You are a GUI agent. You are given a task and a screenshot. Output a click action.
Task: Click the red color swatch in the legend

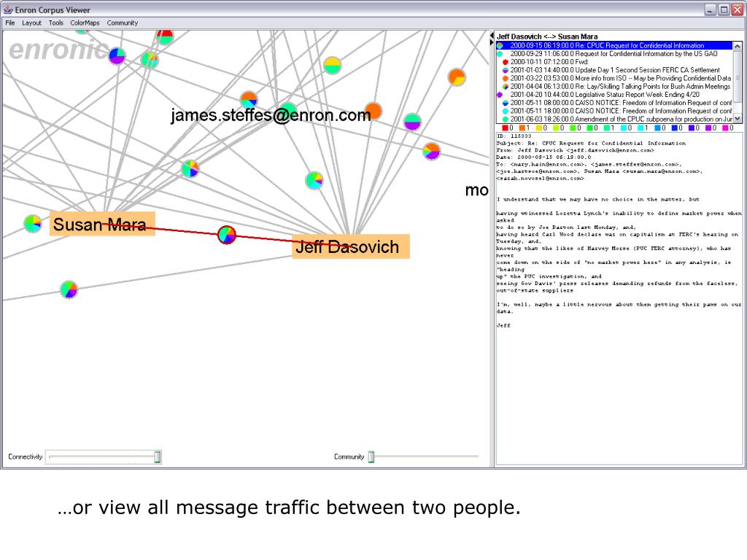(505, 128)
